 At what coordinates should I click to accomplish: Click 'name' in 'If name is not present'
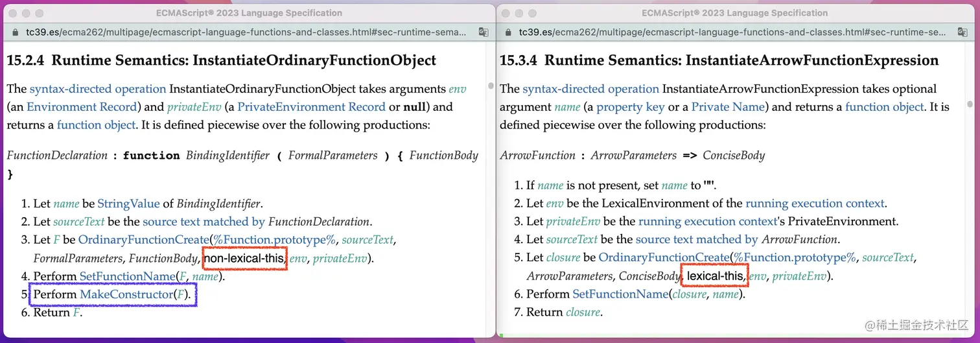[551, 185]
